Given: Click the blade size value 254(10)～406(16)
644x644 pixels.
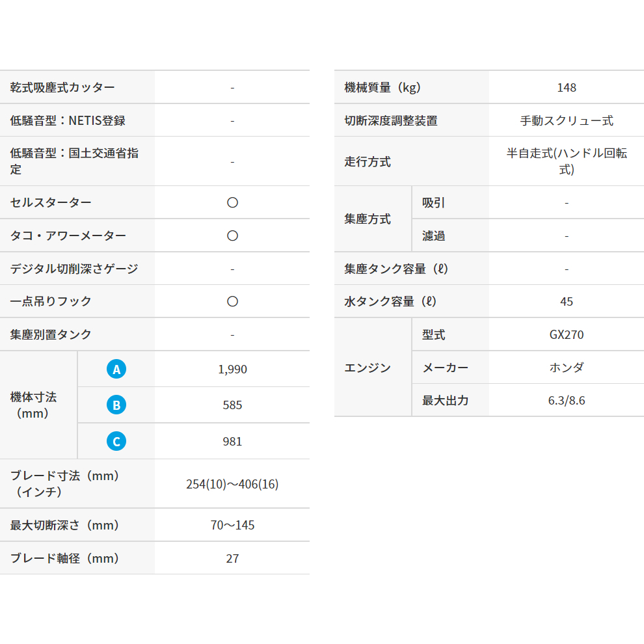Looking at the screenshot, I should pos(232,484).
